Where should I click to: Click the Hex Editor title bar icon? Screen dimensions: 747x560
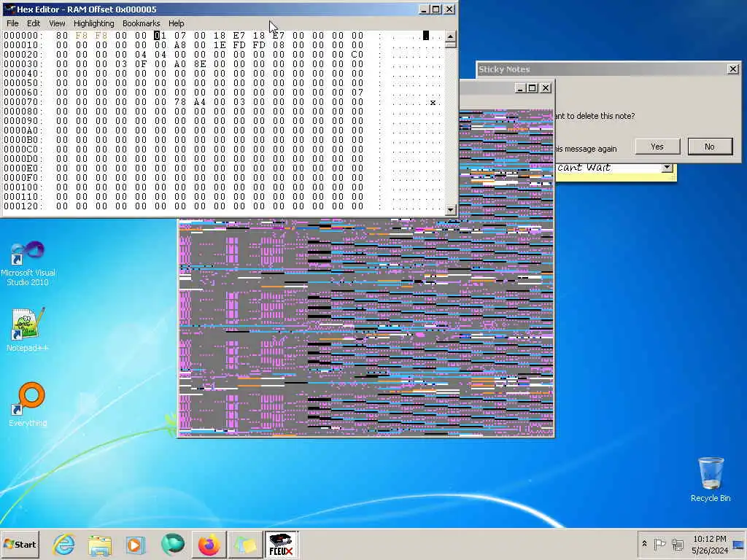click(9, 9)
